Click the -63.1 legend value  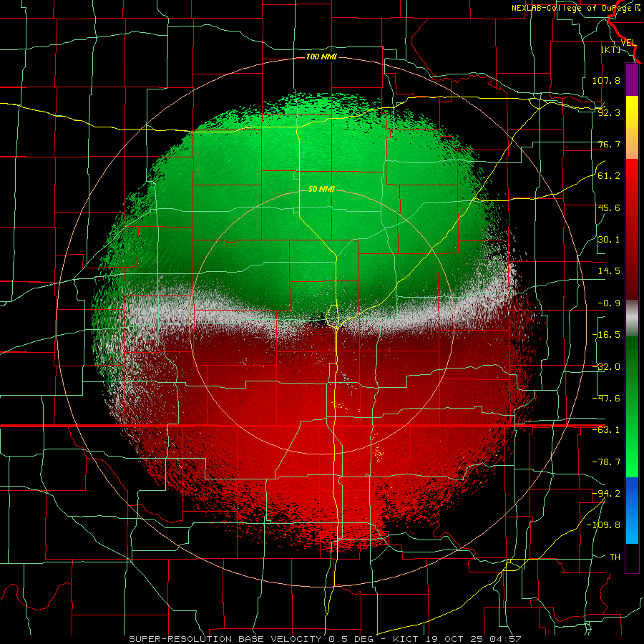pyautogui.click(x=606, y=430)
